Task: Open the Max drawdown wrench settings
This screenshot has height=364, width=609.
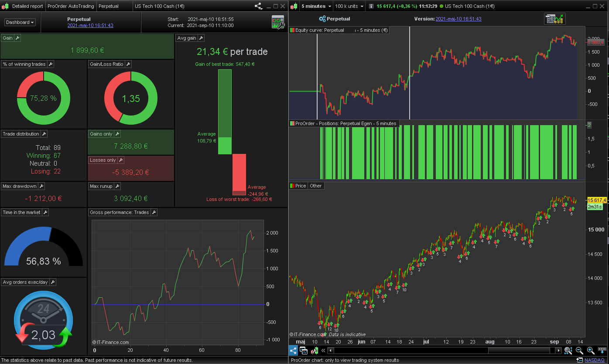Action: [41, 186]
